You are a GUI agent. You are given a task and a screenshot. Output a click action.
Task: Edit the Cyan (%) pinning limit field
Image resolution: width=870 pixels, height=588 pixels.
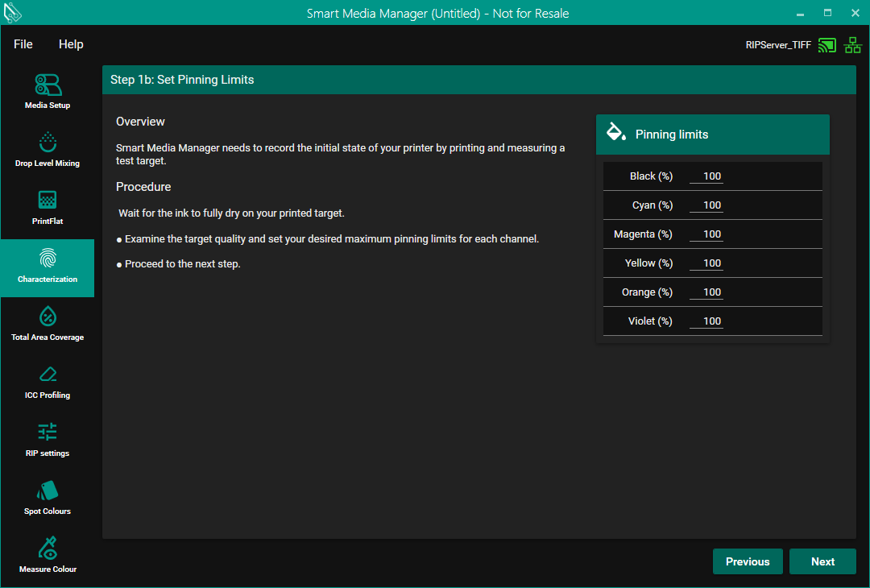click(706, 205)
